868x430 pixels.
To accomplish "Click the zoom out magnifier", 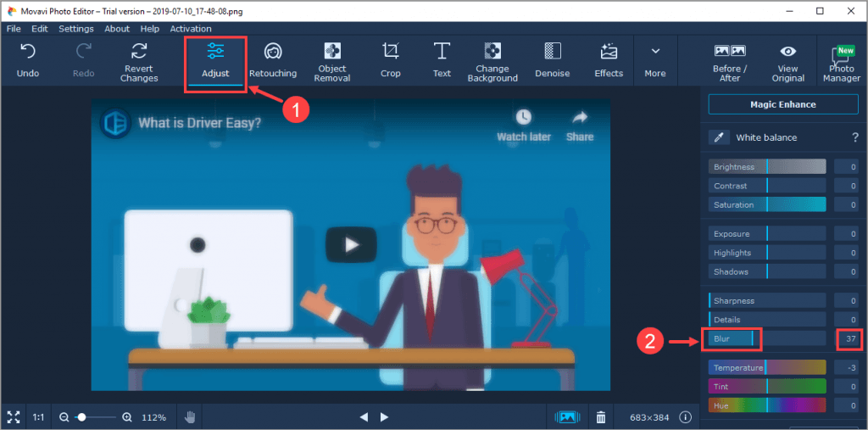I will (x=64, y=416).
